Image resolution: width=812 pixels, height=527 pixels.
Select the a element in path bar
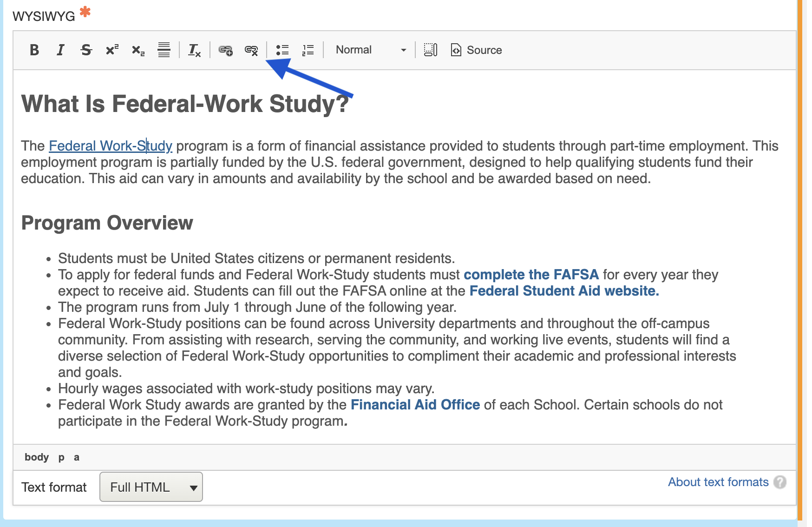(x=77, y=457)
